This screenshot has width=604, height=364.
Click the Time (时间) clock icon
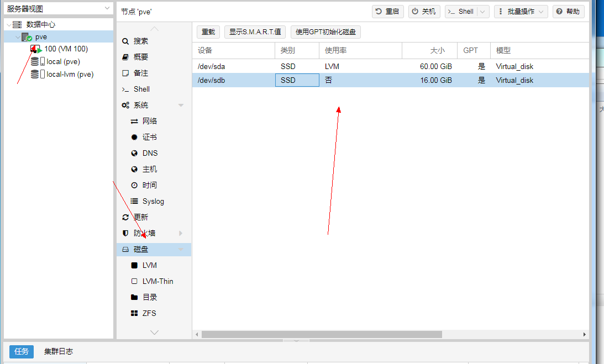click(134, 185)
